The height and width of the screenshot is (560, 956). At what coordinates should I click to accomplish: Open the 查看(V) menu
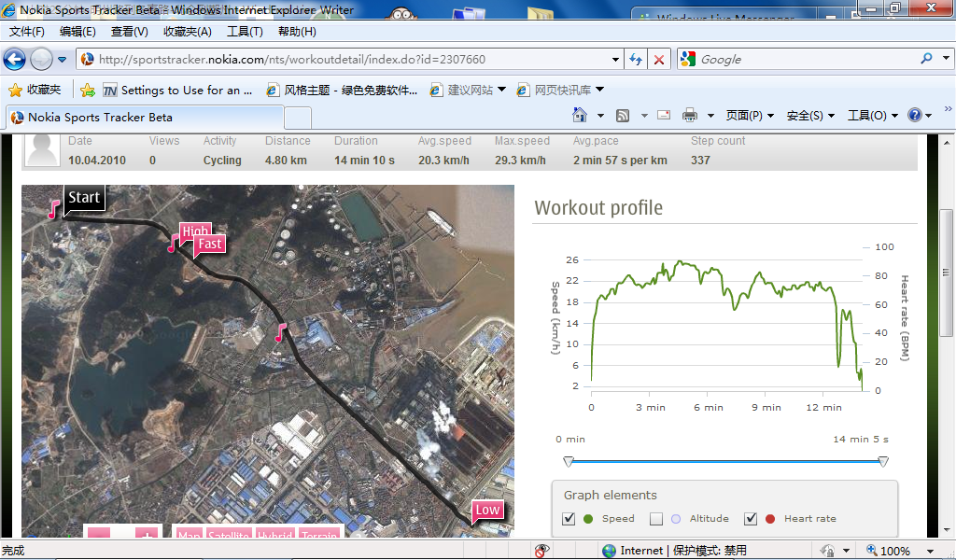coord(129,31)
